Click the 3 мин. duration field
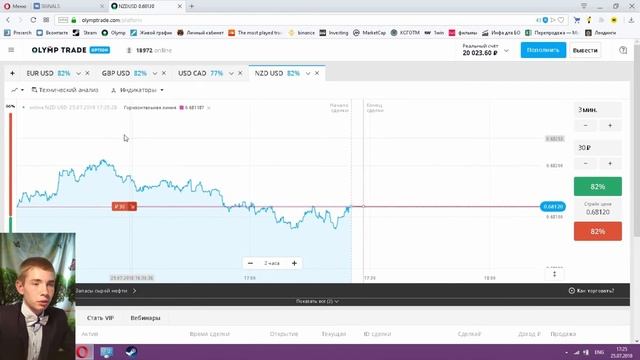640x360 pixels. (x=598, y=110)
